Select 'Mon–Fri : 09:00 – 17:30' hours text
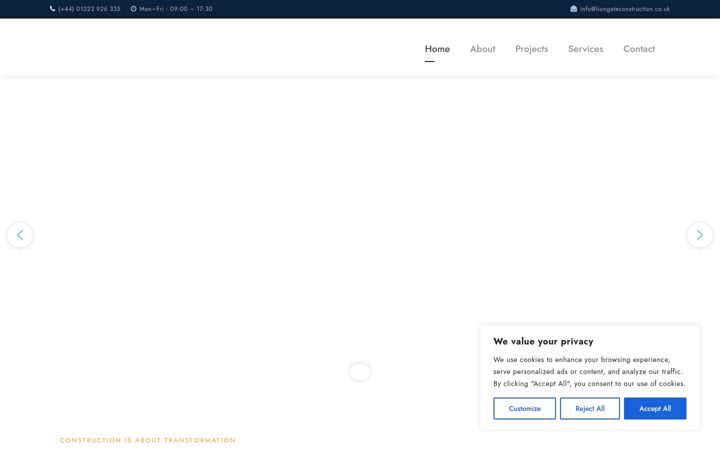Image resolution: width=720 pixels, height=450 pixels. (x=176, y=9)
